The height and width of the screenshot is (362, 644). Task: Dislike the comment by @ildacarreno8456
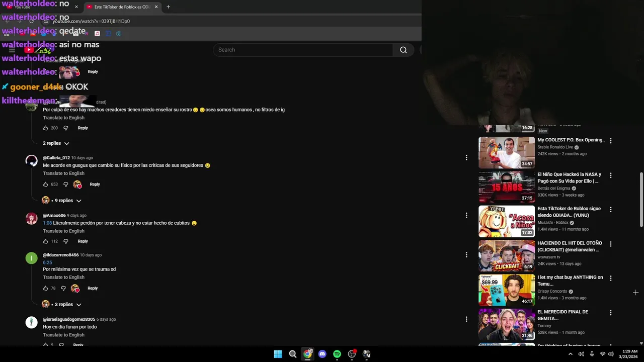coord(63,289)
